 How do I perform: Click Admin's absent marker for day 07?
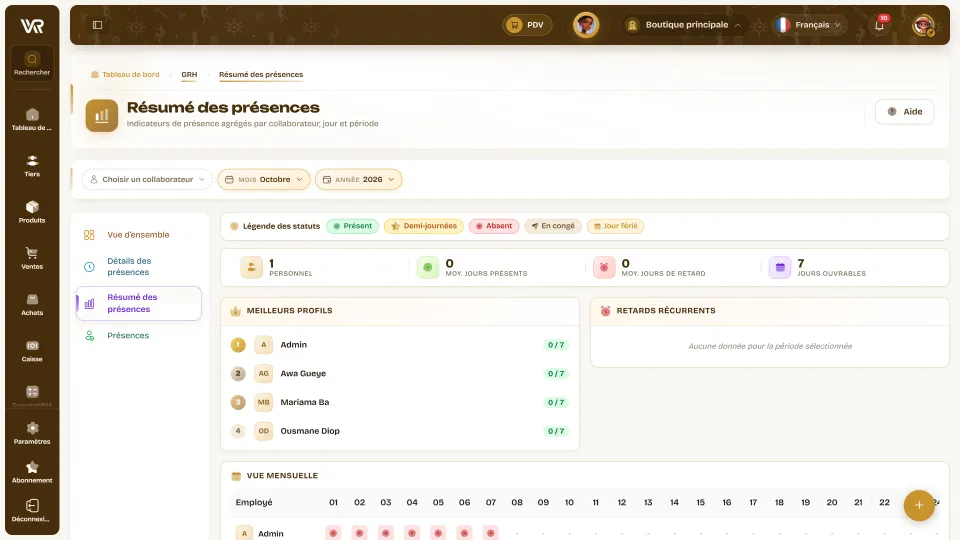[490, 533]
